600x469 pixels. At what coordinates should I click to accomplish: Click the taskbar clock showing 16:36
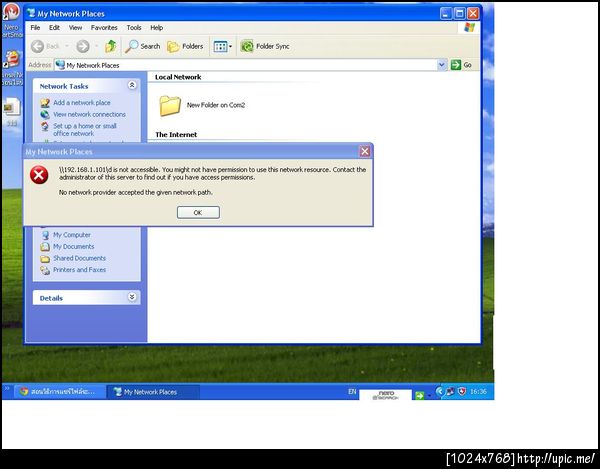point(478,391)
